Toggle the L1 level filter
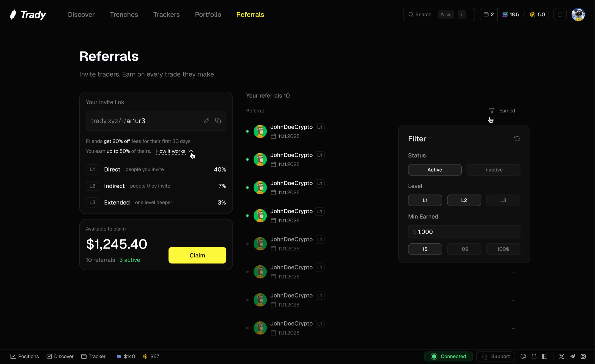595x364 pixels. pos(425,200)
